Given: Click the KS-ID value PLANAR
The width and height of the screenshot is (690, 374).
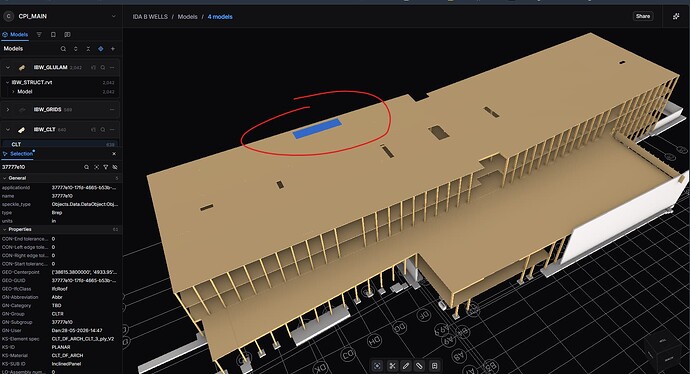Looking at the screenshot, I should tap(61, 347).
